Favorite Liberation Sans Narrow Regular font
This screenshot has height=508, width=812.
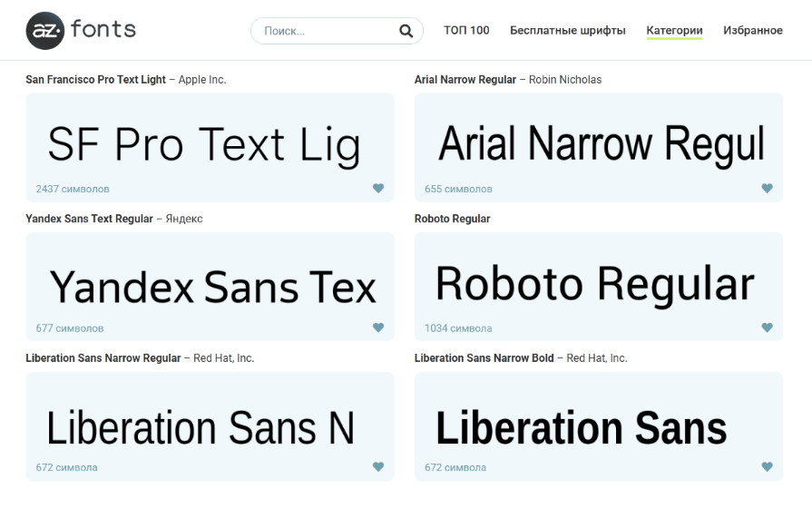378,466
